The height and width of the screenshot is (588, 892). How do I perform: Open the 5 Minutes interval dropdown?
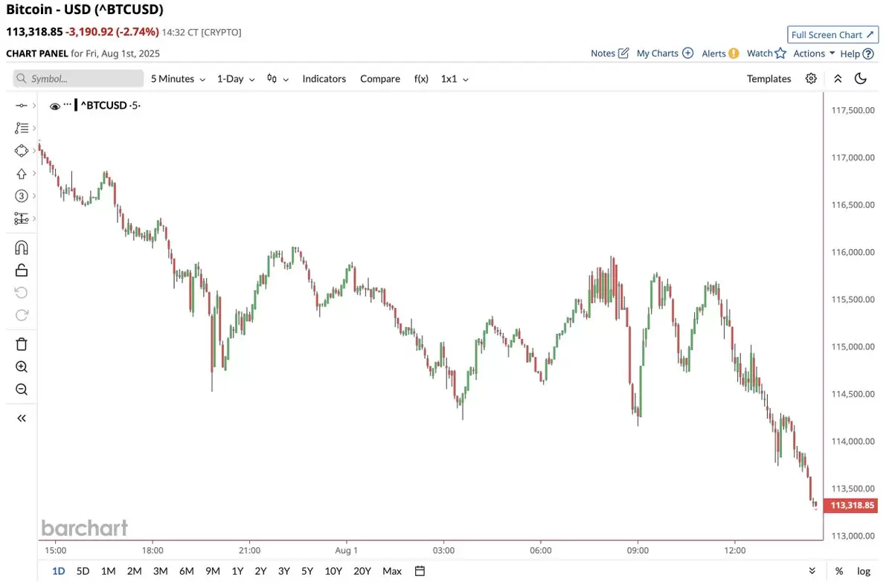[178, 79]
